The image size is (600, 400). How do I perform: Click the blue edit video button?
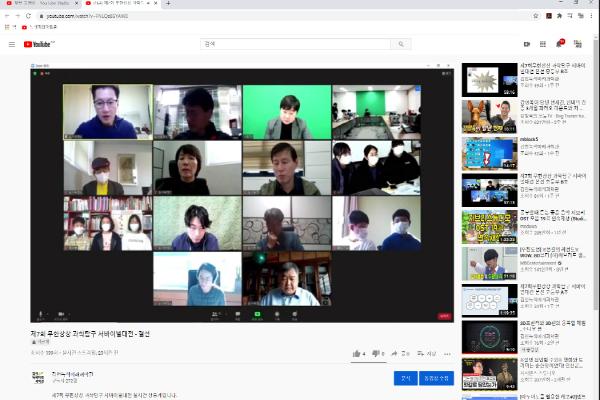[436, 378]
